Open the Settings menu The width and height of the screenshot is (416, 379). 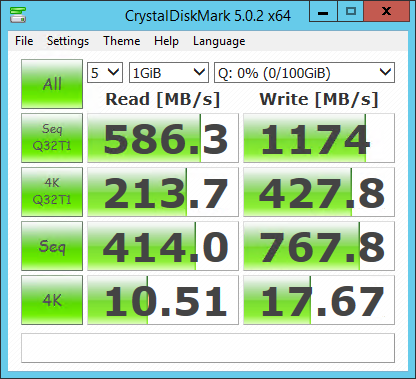[x=68, y=41]
